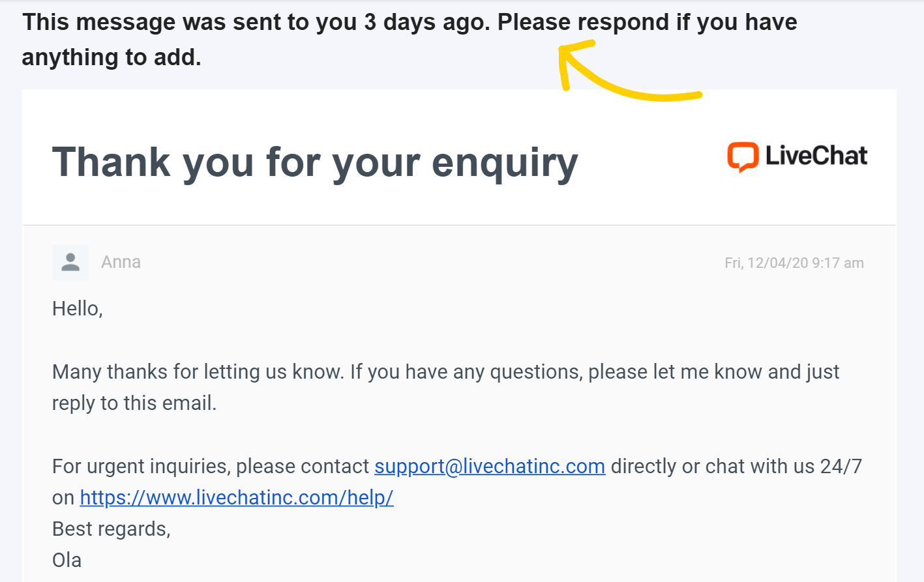This screenshot has height=582, width=924.
Task: Click the orange LiveChat speech bubble logo
Action: point(743,157)
